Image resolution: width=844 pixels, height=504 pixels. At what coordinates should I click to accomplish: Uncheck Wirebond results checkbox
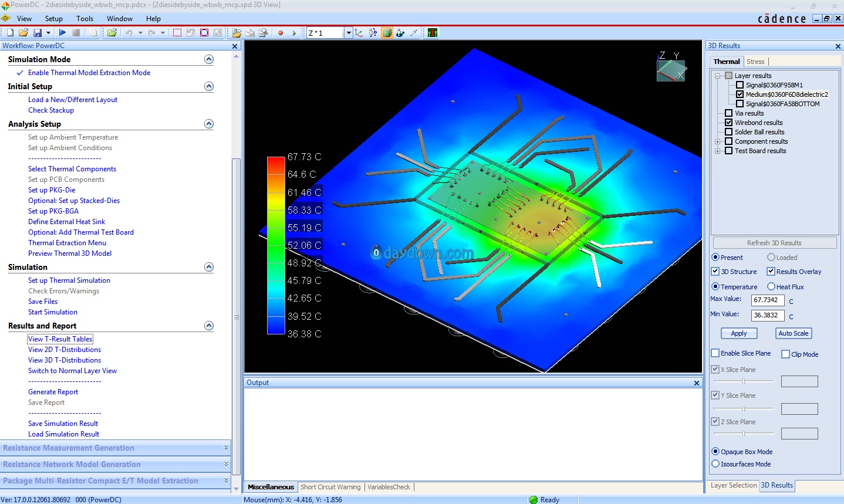click(728, 123)
